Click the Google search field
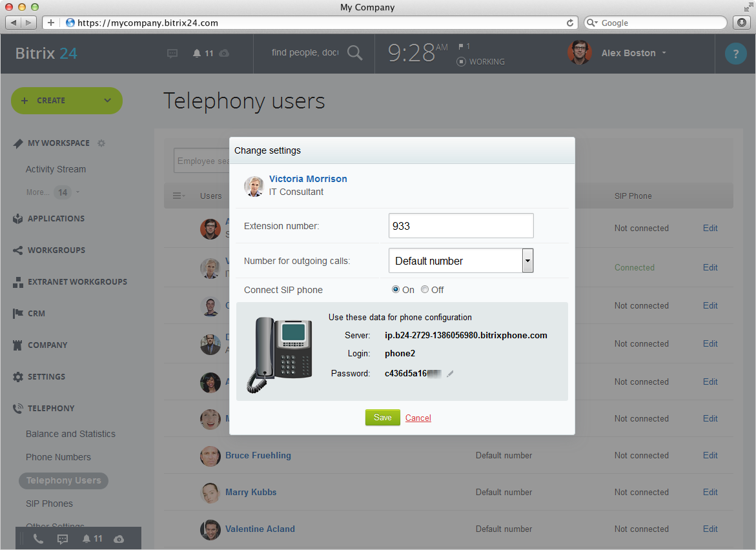756x550 pixels. (655, 23)
